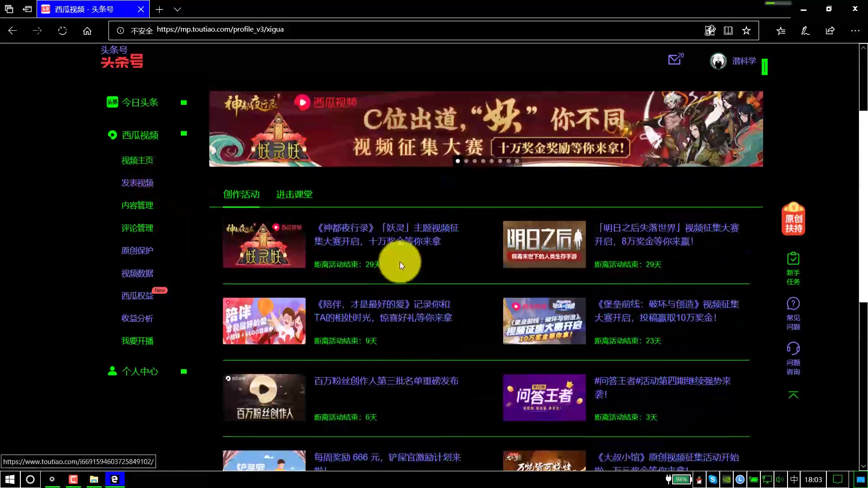Open 收益分析 sidebar link

pyautogui.click(x=137, y=318)
